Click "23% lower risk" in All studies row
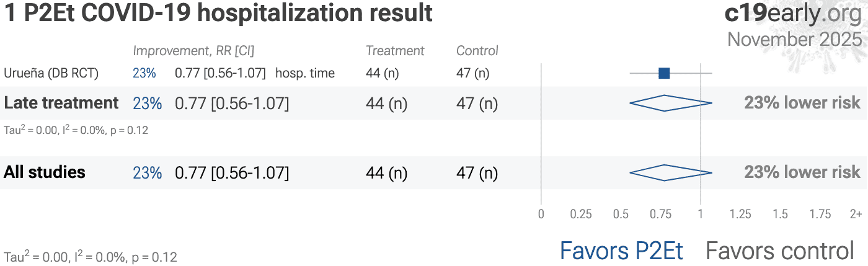The width and height of the screenshot is (868, 266). pyautogui.click(x=802, y=172)
